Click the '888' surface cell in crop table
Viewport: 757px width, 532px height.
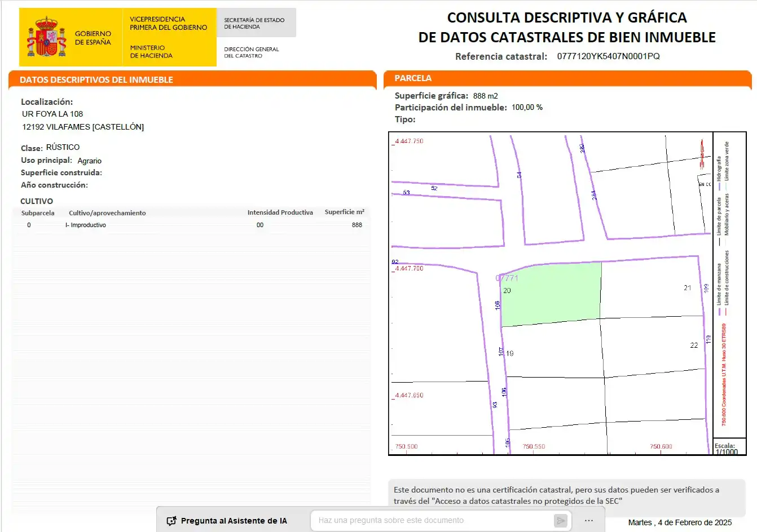pyautogui.click(x=357, y=225)
